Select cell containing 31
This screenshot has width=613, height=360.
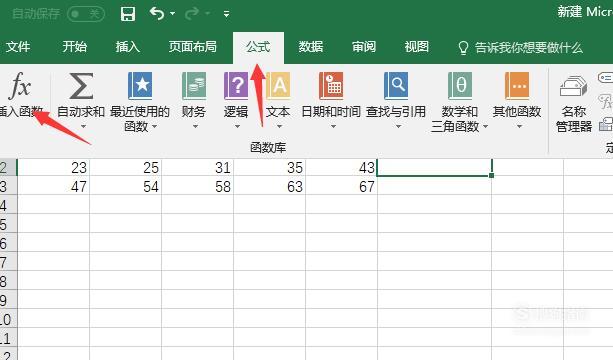(x=197, y=167)
